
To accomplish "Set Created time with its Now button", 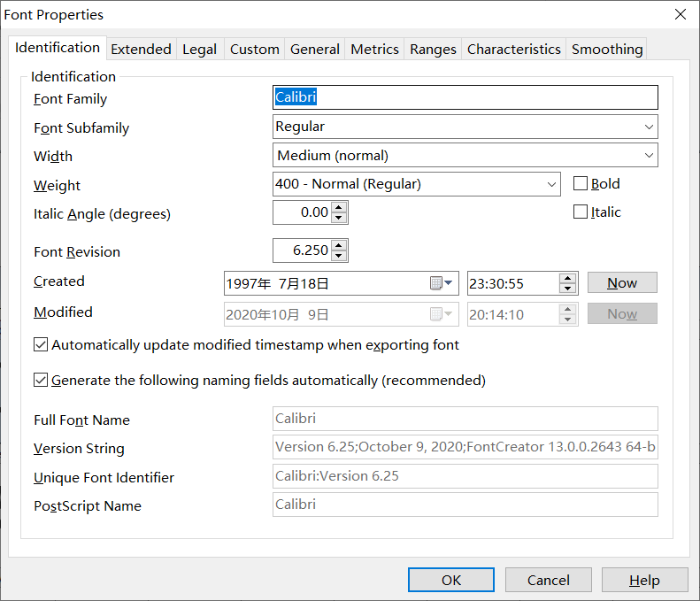I will 622,282.
